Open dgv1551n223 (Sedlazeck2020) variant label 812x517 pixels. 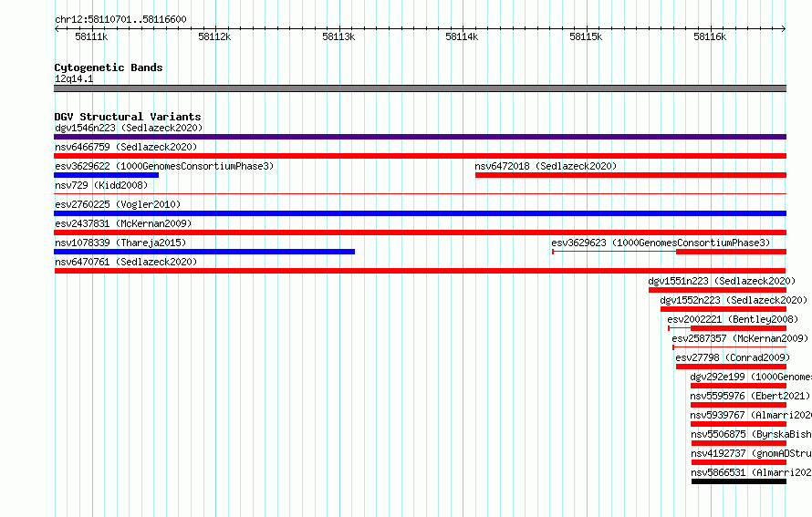tap(722, 281)
